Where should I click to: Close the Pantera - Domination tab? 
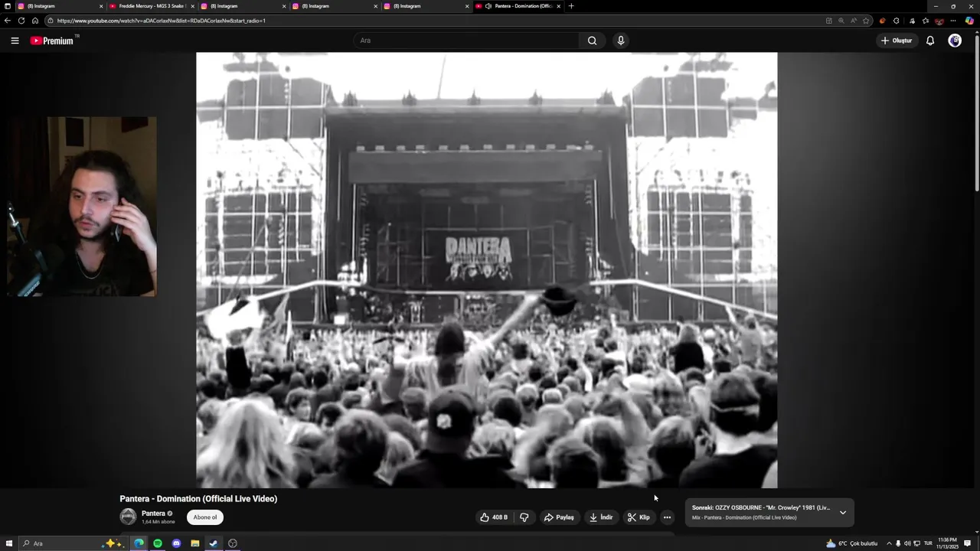tap(558, 6)
